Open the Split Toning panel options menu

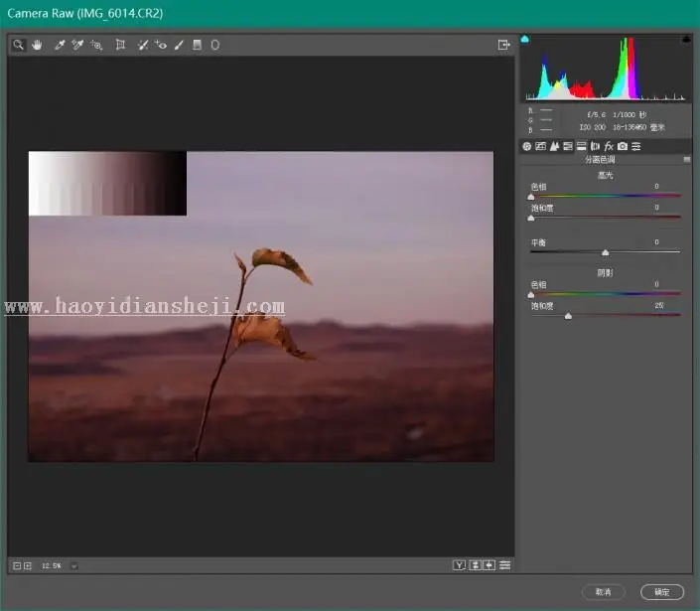click(687, 159)
